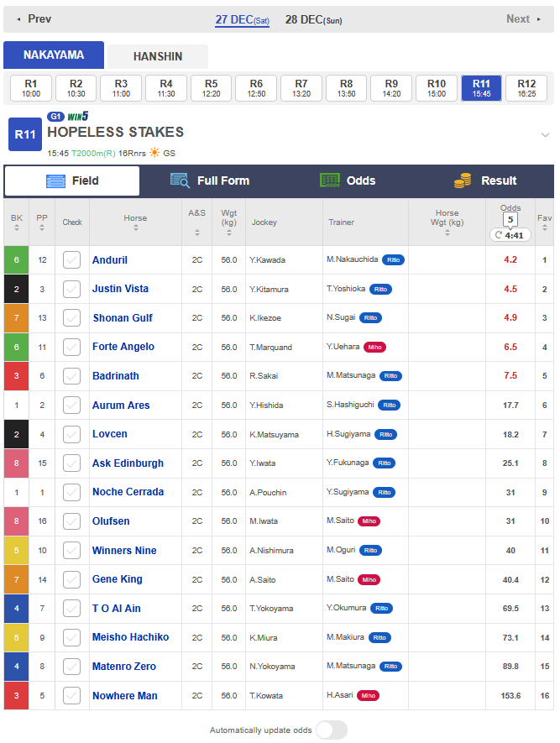This screenshot has height=743, width=560.
Task: Select the 27 DEC (Sat) date
Action: [x=242, y=20]
